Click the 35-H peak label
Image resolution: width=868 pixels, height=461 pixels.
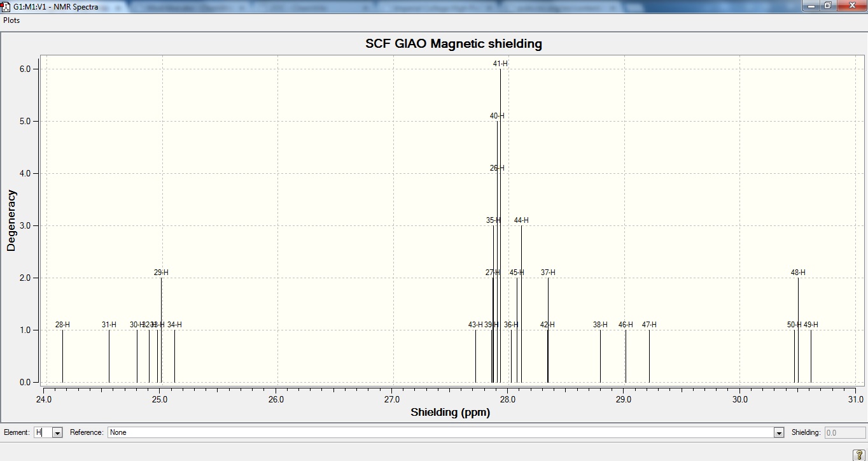[493, 220]
